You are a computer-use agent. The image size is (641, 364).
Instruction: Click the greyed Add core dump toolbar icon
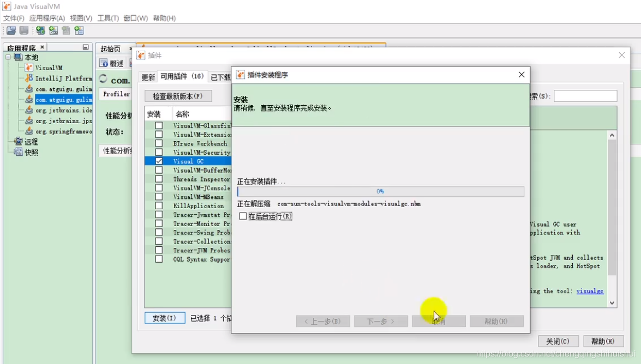coord(66,30)
